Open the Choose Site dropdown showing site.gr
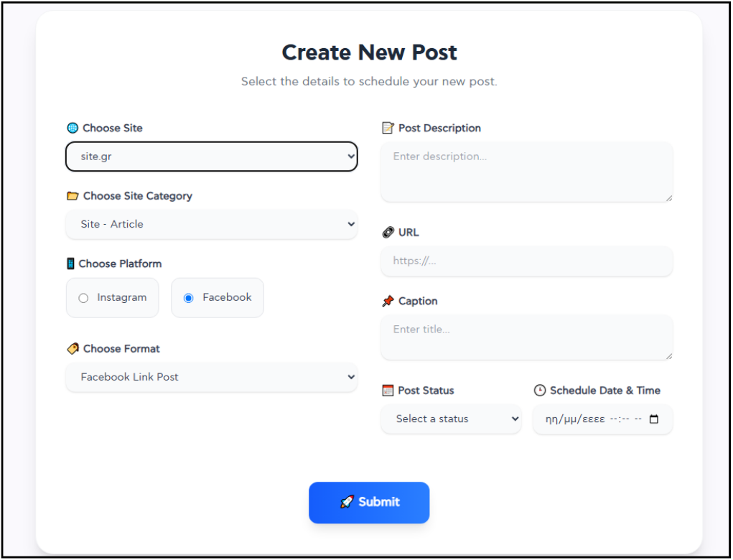Viewport: 733px width, 560px height. point(211,157)
